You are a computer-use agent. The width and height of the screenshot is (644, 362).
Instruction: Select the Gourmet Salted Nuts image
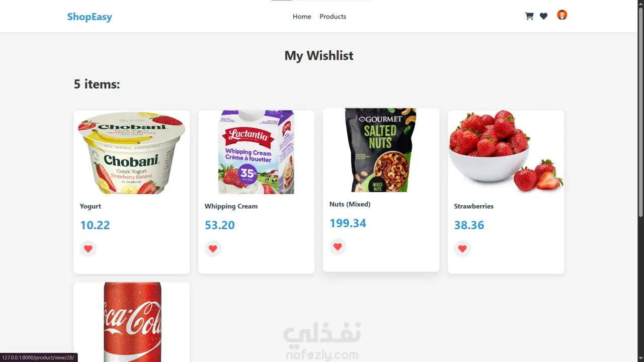tap(381, 150)
